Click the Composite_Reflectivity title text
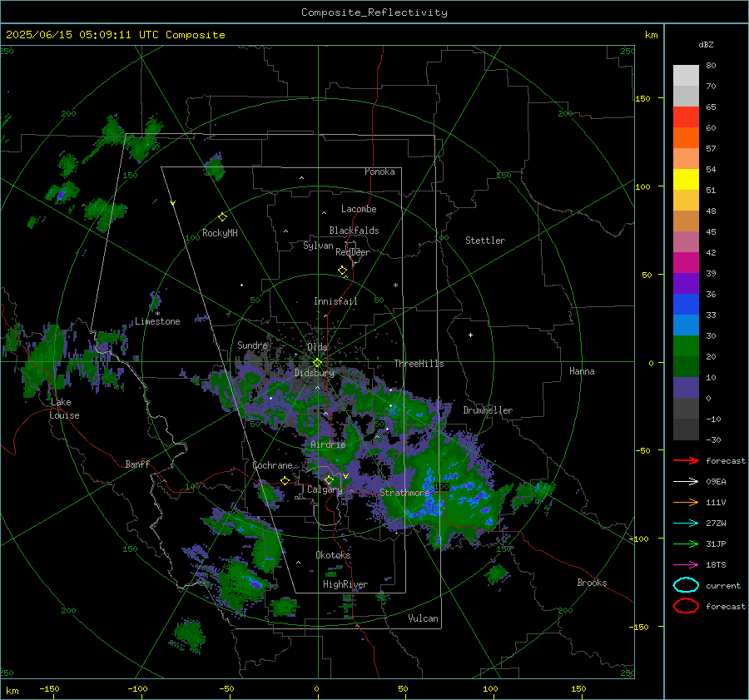This screenshot has width=749, height=700. pyautogui.click(x=374, y=12)
